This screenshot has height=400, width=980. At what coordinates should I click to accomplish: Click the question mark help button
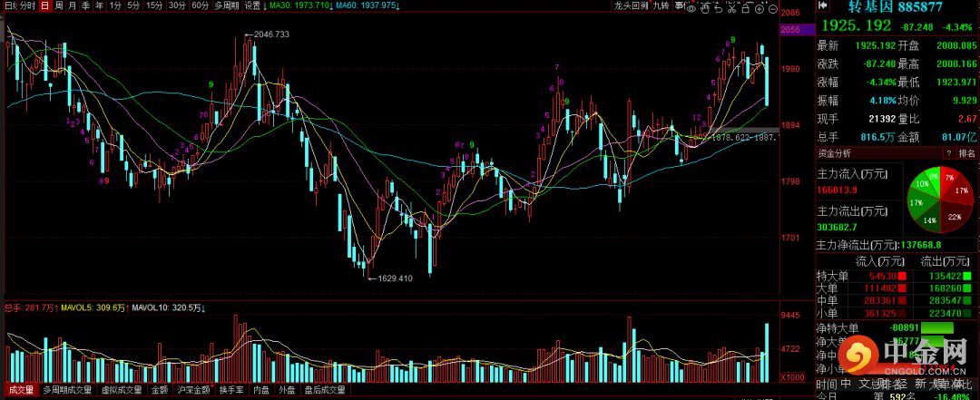pyautogui.click(x=947, y=152)
